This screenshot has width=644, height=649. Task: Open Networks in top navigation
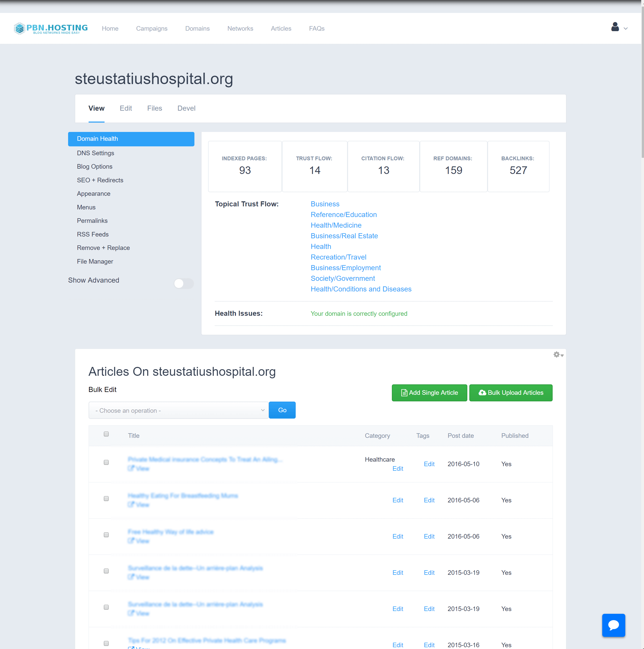pyautogui.click(x=240, y=29)
